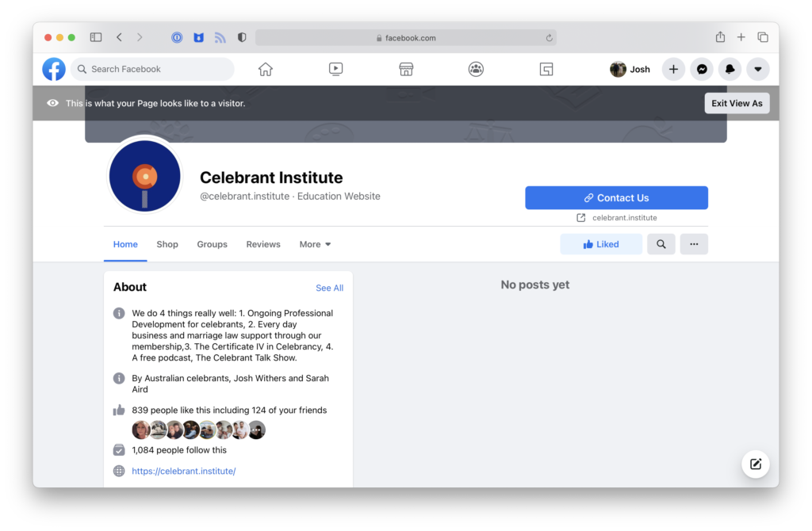This screenshot has height=531, width=812.
Task: Open the Marketplace storefront icon
Action: pos(406,69)
